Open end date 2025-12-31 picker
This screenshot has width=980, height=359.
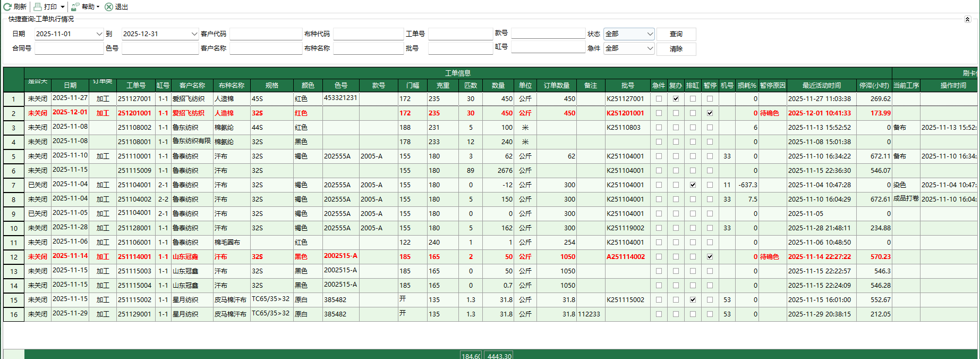point(194,34)
